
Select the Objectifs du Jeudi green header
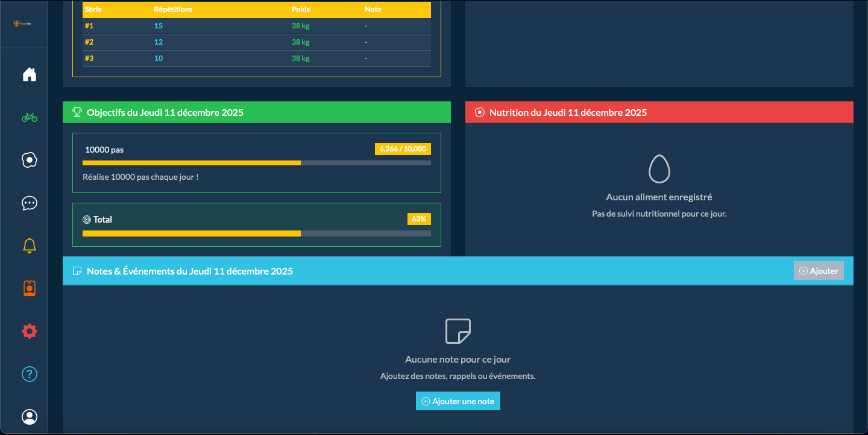[257, 112]
